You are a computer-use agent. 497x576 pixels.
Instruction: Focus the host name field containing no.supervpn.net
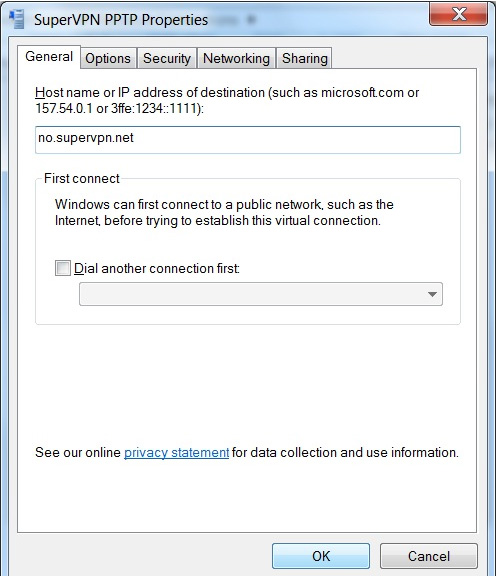[x=248, y=140]
